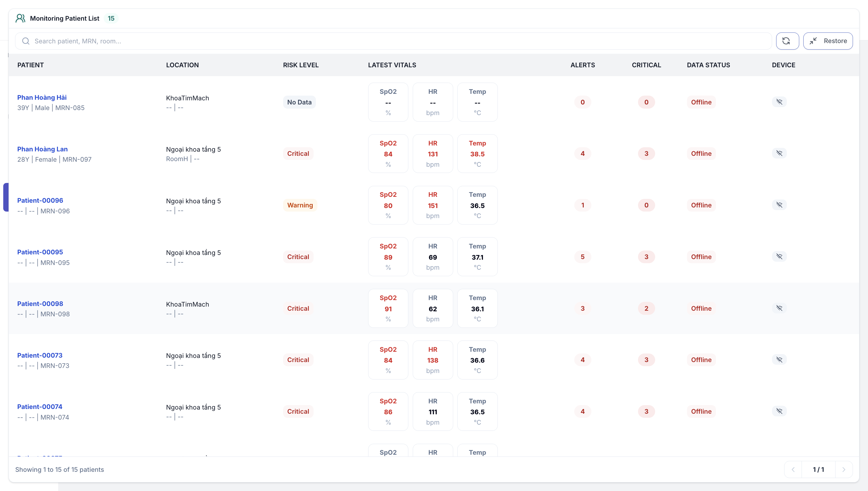Click the LATEST VITALS column header
This screenshot has height=491, width=868.
click(x=392, y=65)
